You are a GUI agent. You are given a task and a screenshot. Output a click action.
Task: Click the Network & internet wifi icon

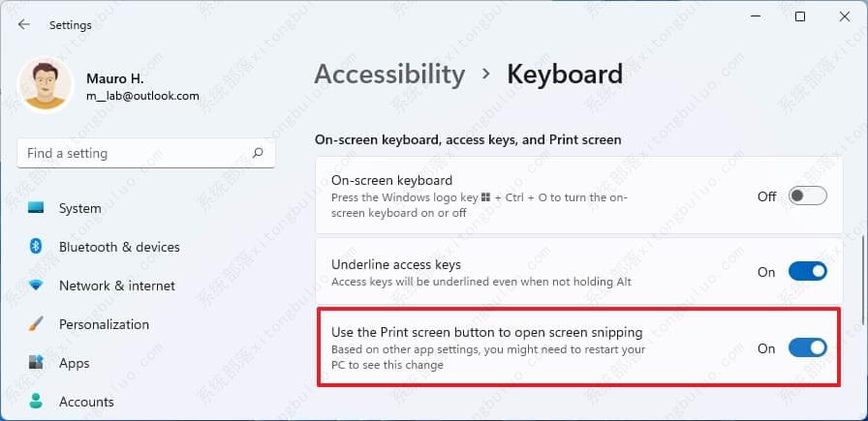click(37, 286)
